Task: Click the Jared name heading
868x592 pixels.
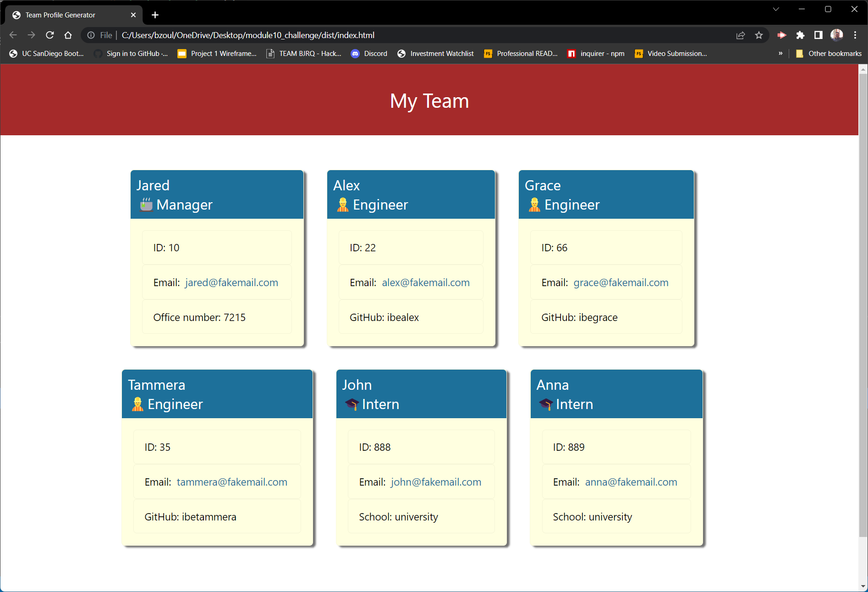Action: click(x=153, y=185)
